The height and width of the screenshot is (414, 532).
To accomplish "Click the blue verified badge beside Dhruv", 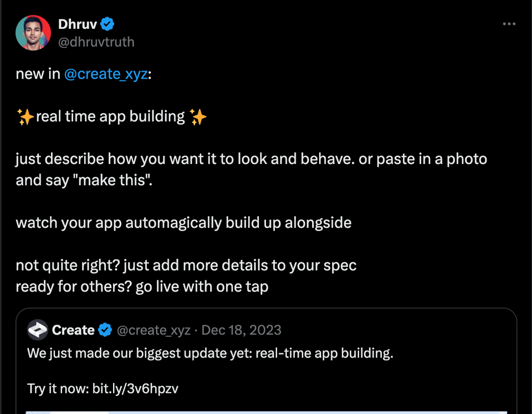I will pyautogui.click(x=107, y=24).
